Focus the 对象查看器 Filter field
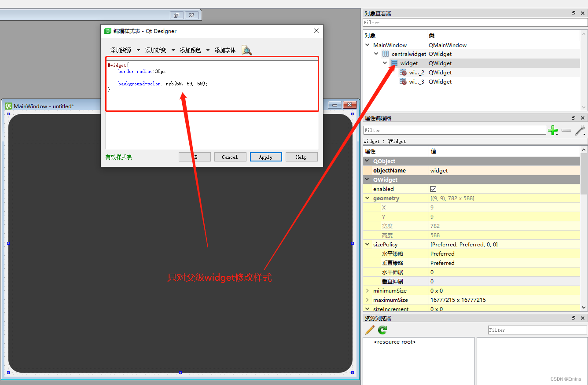The height and width of the screenshot is (385, 588). [x=475, y=22]
